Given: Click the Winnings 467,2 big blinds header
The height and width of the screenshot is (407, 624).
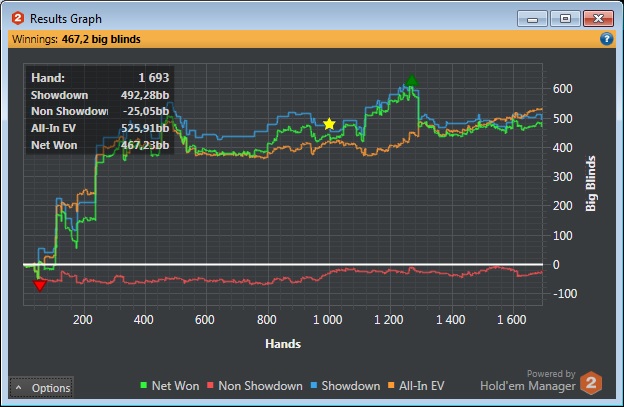Looking at the screenshot, I should click(x=76, y=39).
